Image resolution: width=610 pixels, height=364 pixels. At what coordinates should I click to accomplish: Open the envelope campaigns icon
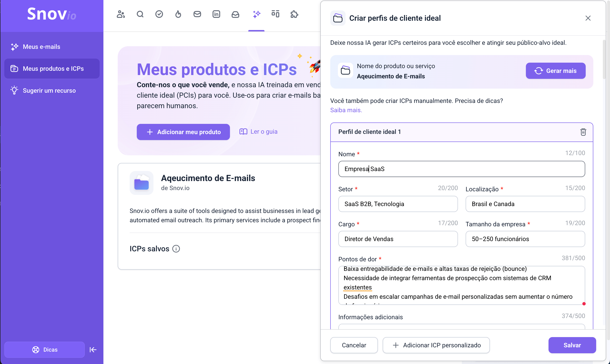(197, 14)
